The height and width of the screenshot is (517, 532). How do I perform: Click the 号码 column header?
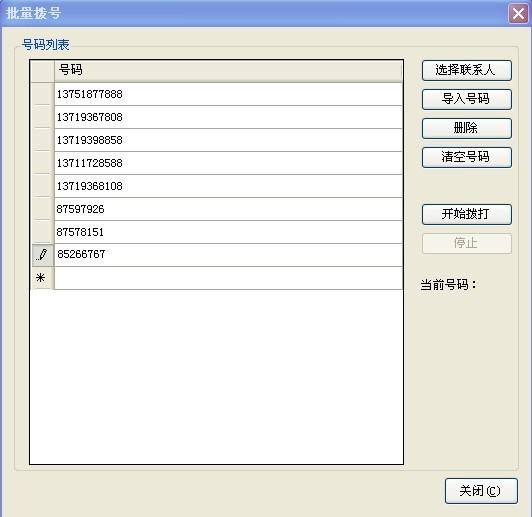(x=228, y=71)
